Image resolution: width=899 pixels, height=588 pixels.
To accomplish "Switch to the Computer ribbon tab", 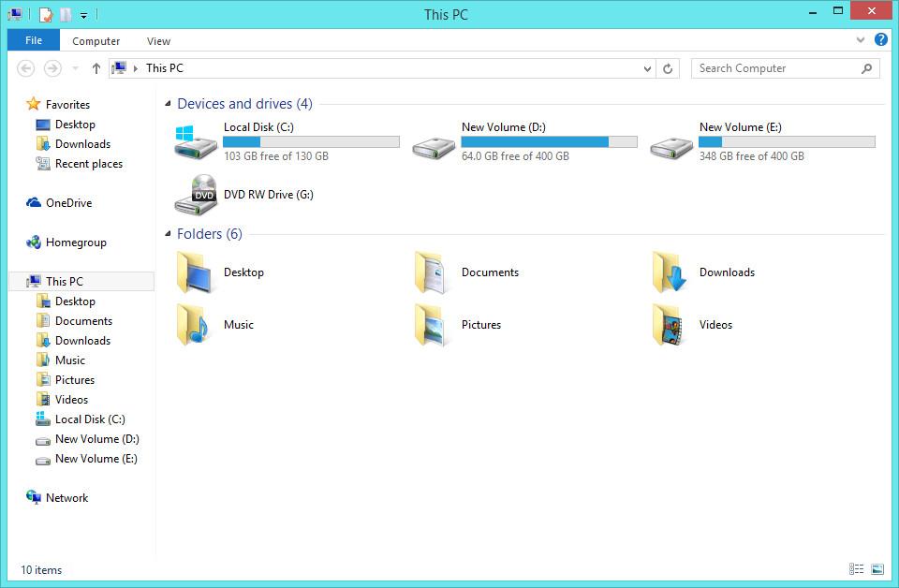I will coord(96,41).
